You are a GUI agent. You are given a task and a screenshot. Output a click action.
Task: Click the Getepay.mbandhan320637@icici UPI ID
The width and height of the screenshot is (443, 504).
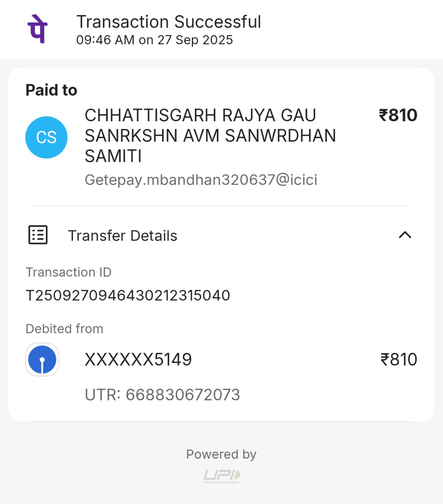(x=201, y=180)
